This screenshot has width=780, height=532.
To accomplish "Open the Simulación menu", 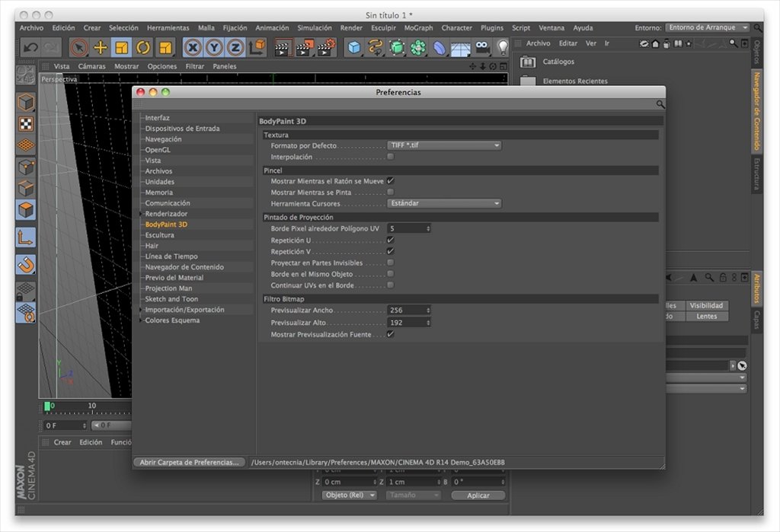I will click(x=315, y=28).
